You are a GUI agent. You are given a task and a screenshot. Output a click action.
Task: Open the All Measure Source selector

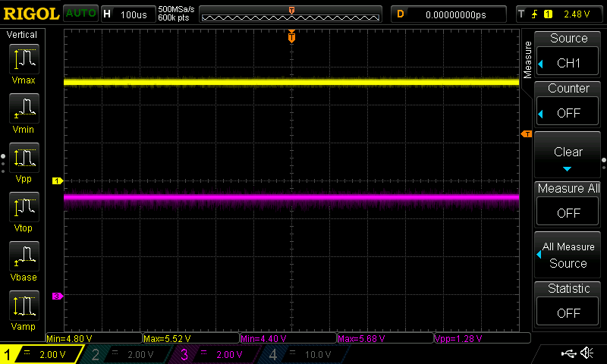coord(568,255)
